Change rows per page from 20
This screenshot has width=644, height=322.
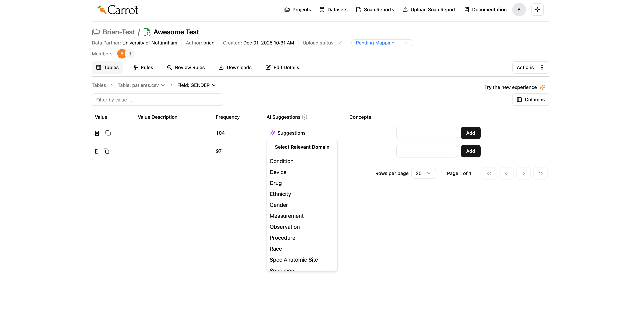pyautogui.click(x=423, y=173)
